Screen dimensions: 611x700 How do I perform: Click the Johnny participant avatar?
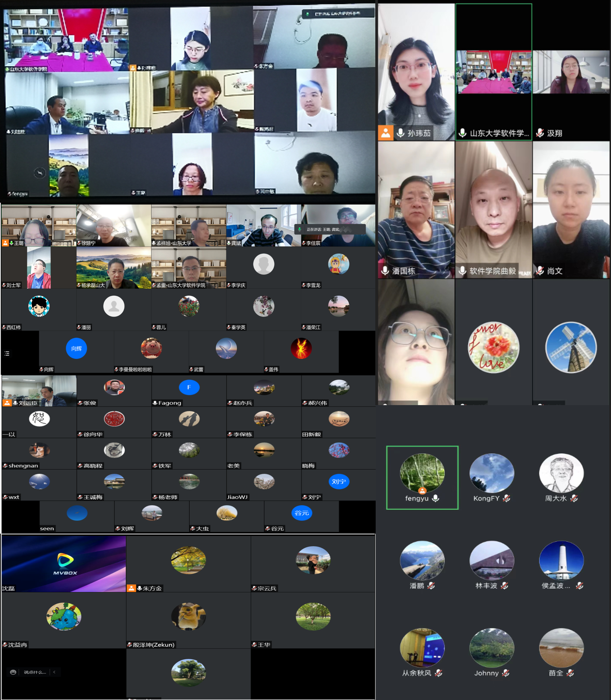[x=492, y=648]
